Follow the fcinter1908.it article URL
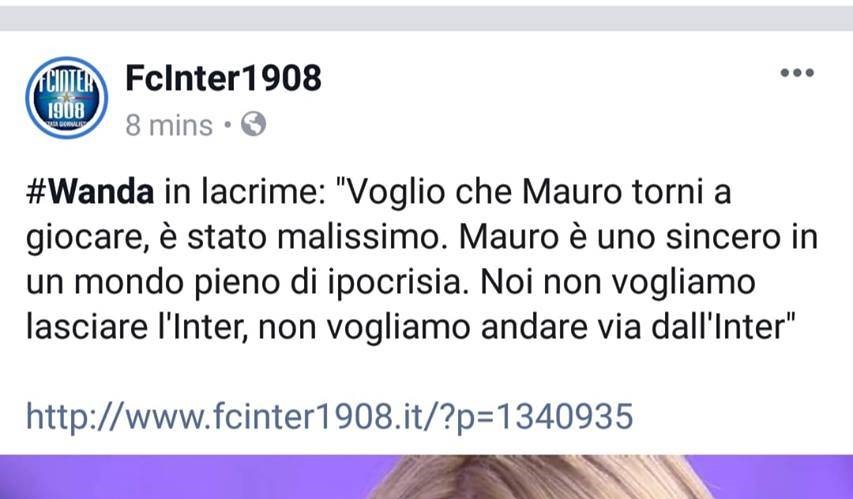 click(x=330, y=416)
